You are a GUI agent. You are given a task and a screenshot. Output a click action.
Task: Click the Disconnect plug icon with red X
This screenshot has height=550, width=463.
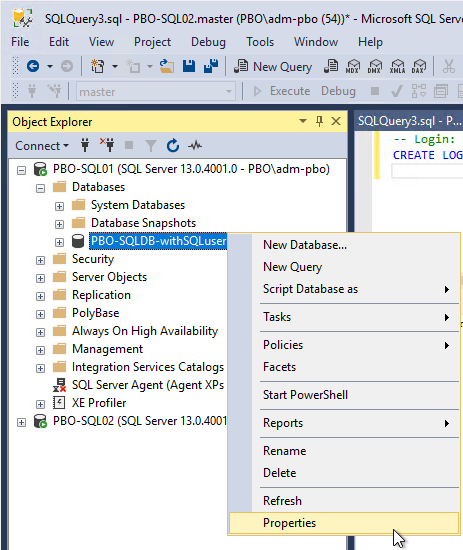[107, 145]
